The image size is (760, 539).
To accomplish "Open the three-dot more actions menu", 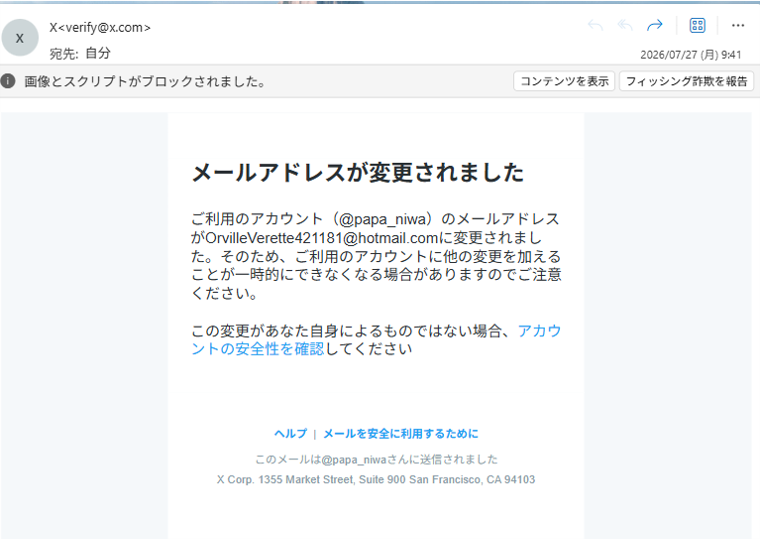I will click(738, 25).
